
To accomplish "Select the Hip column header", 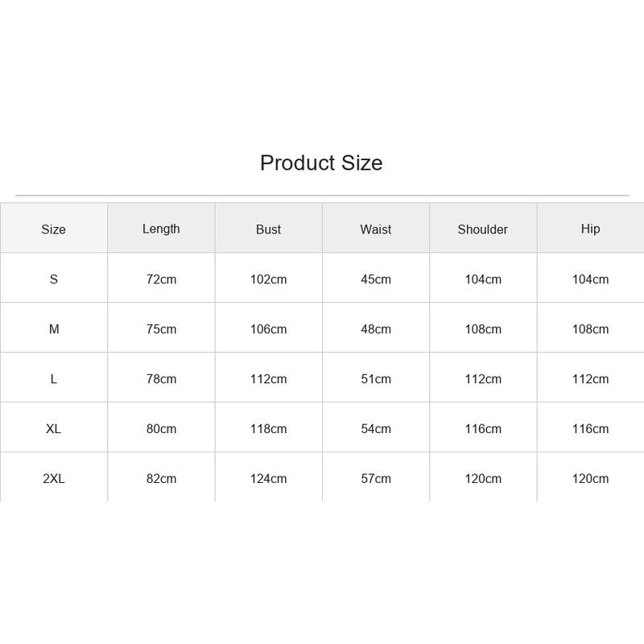I will [x=590, y=229].
